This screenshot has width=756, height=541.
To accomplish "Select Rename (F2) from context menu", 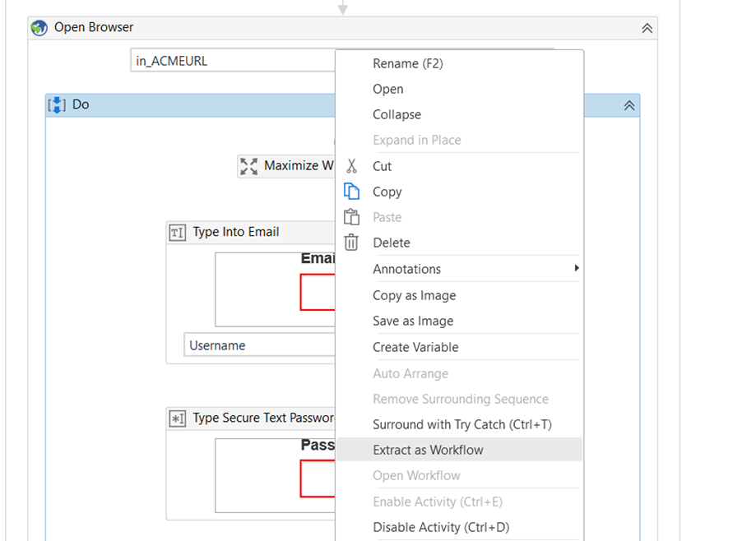I will [460, 63].
